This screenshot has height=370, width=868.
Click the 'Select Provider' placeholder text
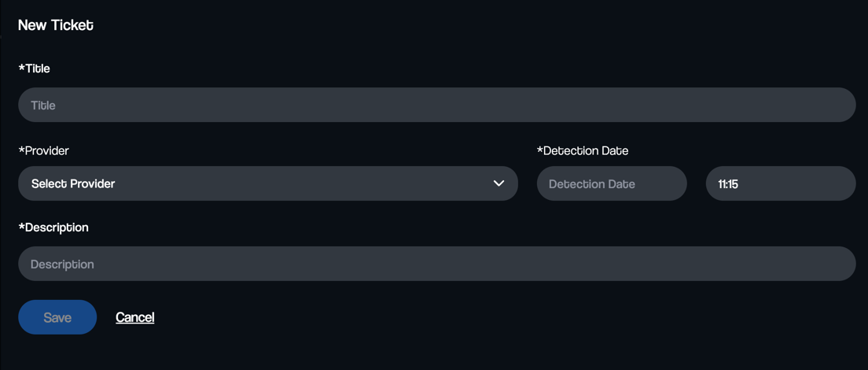pyautogui.click(x=73, y=183)
